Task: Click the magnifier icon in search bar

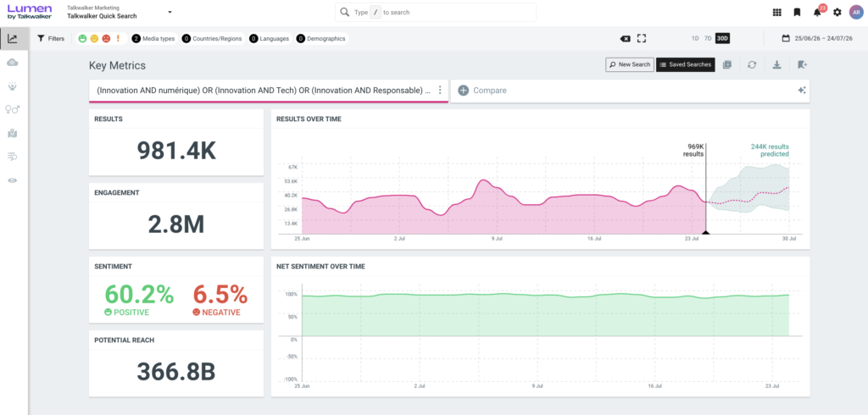Action: point(345,12)
